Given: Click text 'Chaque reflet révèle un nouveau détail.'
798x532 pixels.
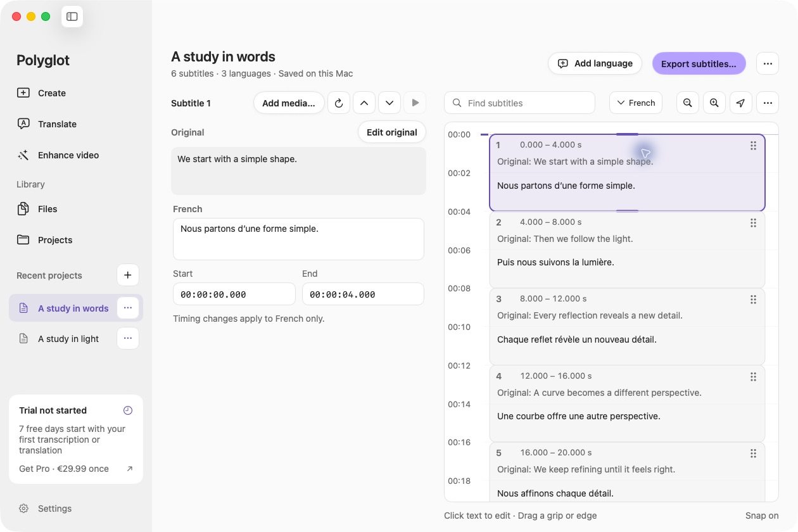Looking at the screenshot, I should point(577,339).
